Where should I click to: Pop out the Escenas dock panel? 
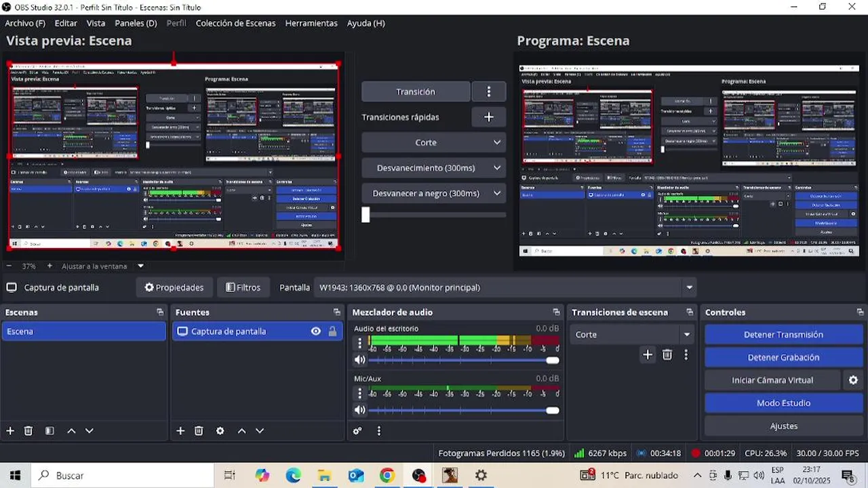click(160, 312)
